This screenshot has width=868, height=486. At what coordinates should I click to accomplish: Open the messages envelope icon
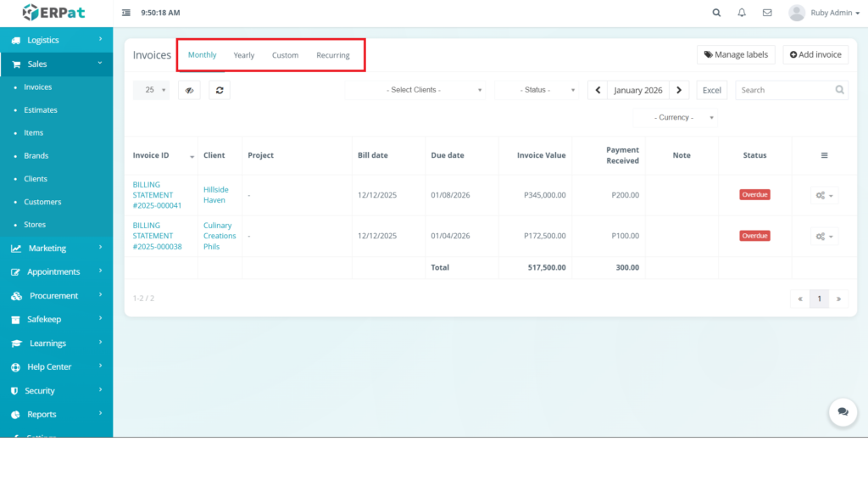[767, 13]
